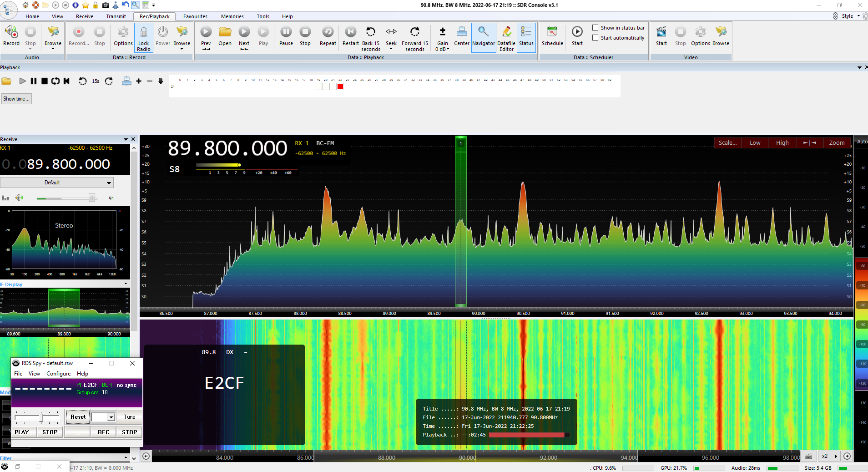The height and width of the screenshot is (472, 868).
Task: Toggle the Status panel button
Action: [x=526, y=32]
